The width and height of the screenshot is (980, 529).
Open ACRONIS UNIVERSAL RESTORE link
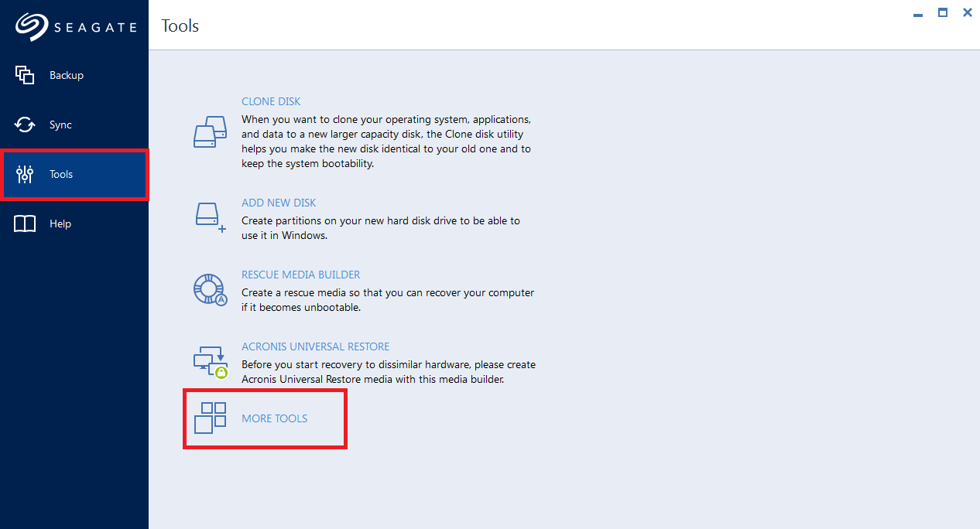click(316, 346)
